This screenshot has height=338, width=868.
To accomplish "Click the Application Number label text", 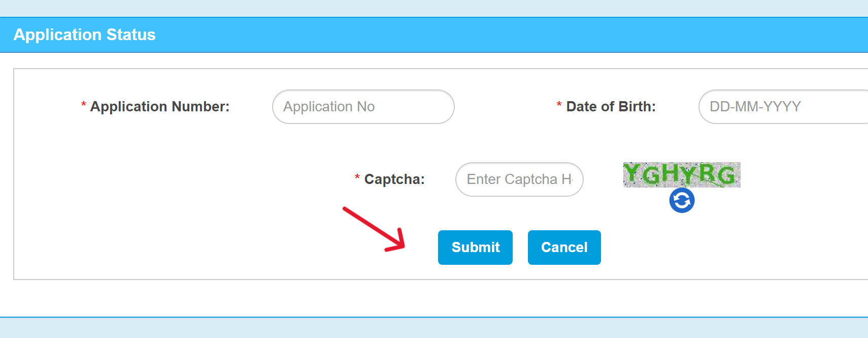I will (x=160, y=106).
